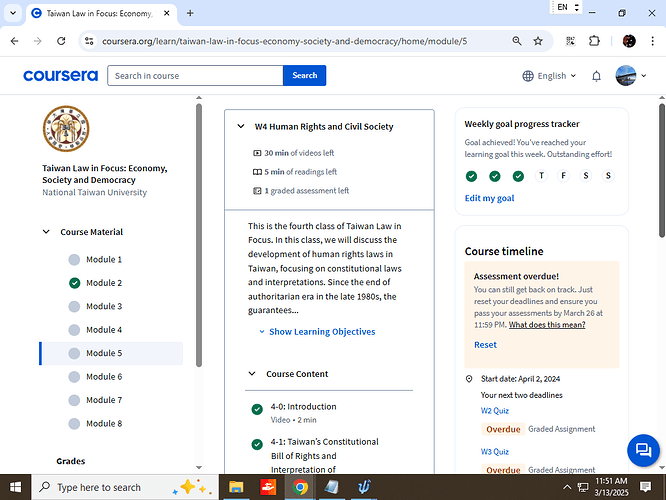Open the Chrome profile avatar
The width and height of the screenshot is (666, 500).
point(629,41)
